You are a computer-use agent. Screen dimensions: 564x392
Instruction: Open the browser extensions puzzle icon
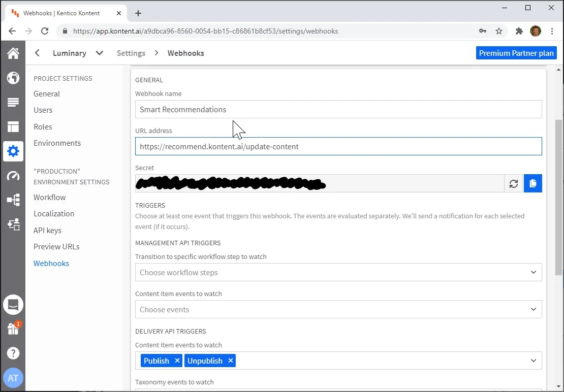[519, 31]
